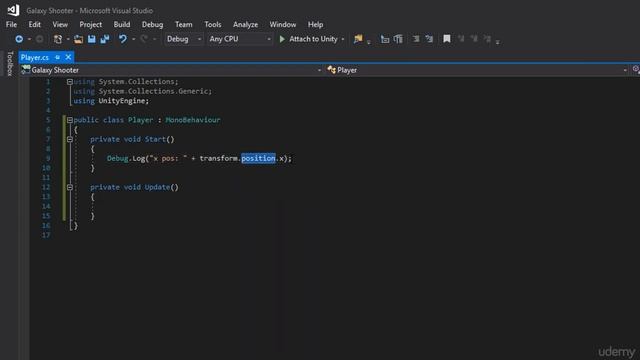
Task: Collapse the Player class outline
Action: click(70, 120)
